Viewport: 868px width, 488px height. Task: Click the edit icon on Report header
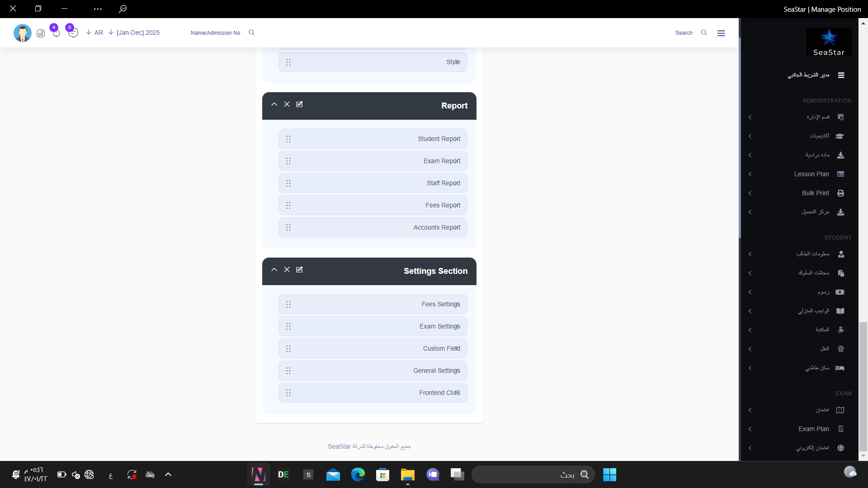(x=299, y=104)
